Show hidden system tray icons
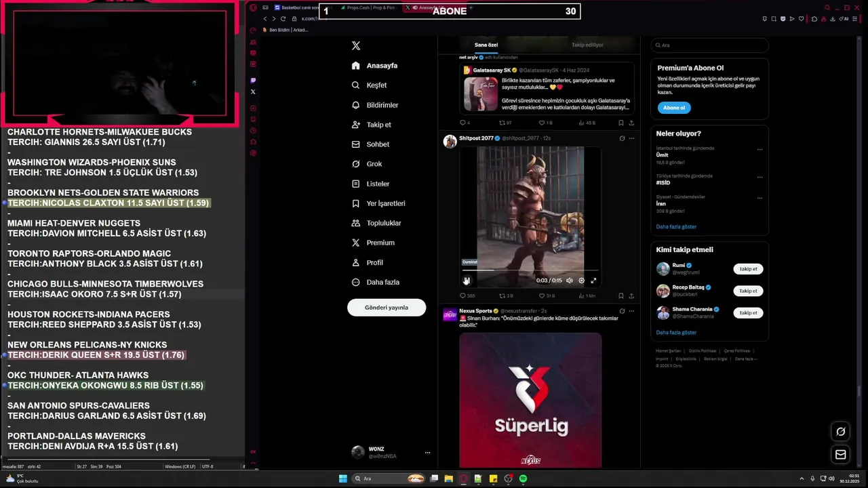 pyautogui.click(x=802, y=479)
